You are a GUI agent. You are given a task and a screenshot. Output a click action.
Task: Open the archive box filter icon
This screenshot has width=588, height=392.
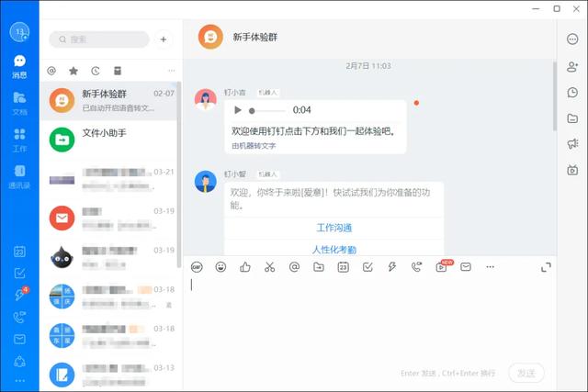pyautogui.click(x=118, y=71)
